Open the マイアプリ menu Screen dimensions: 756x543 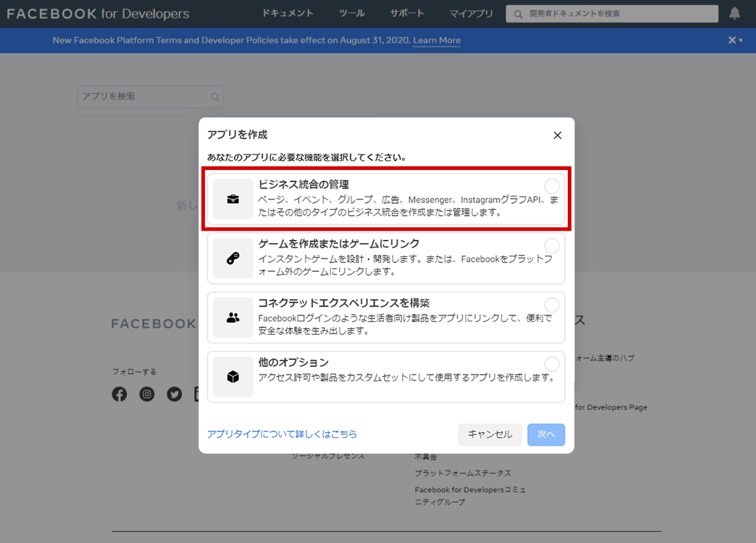coord(471,13)
